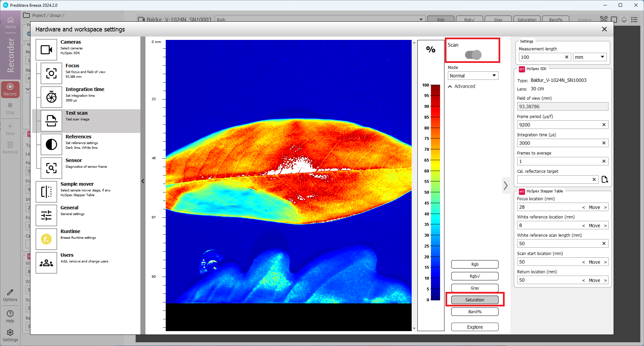Image resolution: width=644 pixels, height=346 pixels.
Task: Open General settings sliders icon
Action: [46, 215]
